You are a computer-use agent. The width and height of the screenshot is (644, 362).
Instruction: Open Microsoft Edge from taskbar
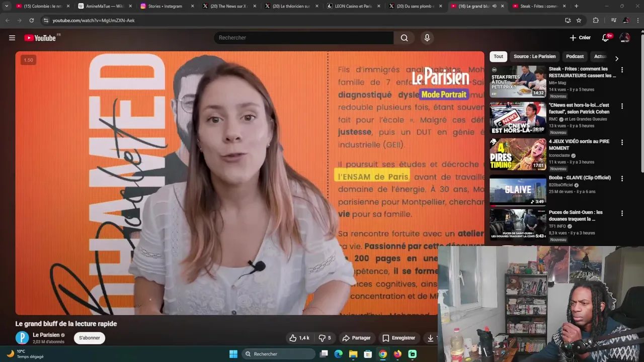339,354
